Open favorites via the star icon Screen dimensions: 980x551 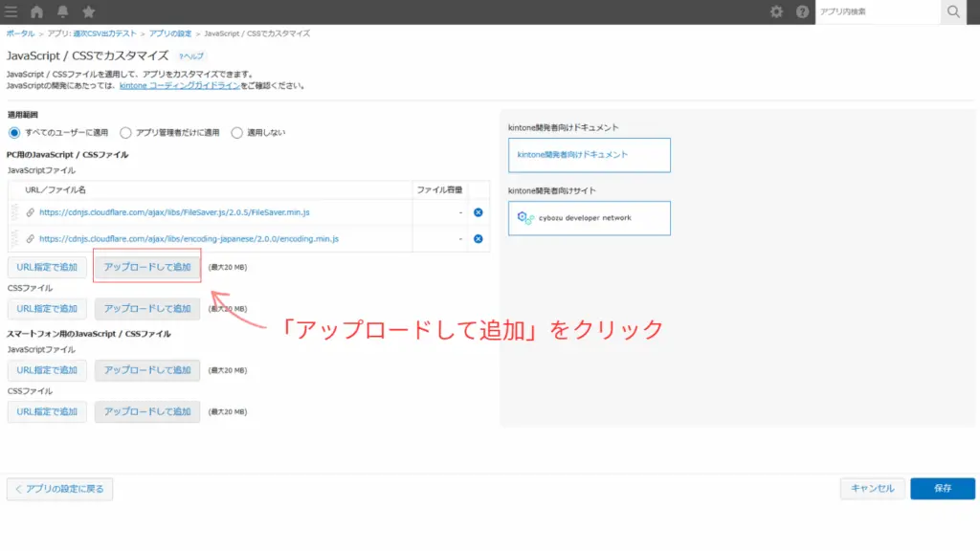click(88, 11)
